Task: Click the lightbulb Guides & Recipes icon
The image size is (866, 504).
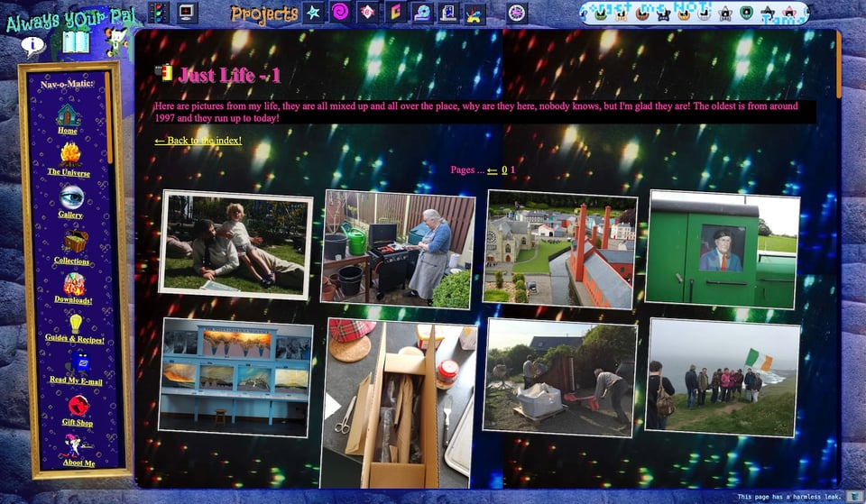Action: (x=76, y=324)
